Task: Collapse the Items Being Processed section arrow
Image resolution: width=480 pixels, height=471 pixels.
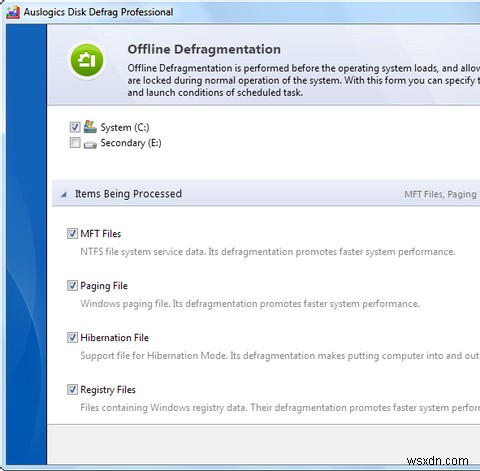Action: [64, 194]
